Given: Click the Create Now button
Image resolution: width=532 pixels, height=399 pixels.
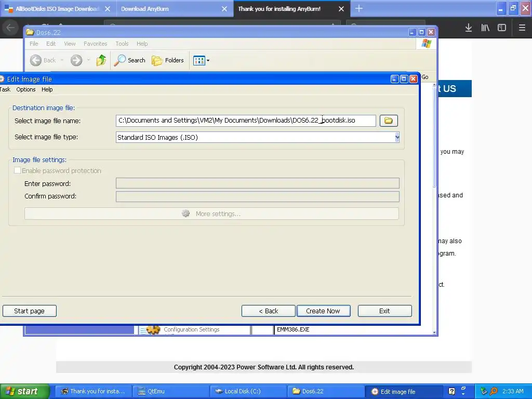Looking at the screenshot, I should pyautogui.click(x=323, y=311).
